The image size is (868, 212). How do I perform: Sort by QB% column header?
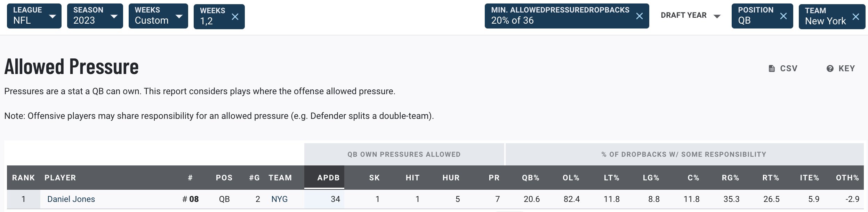point(530,178)
